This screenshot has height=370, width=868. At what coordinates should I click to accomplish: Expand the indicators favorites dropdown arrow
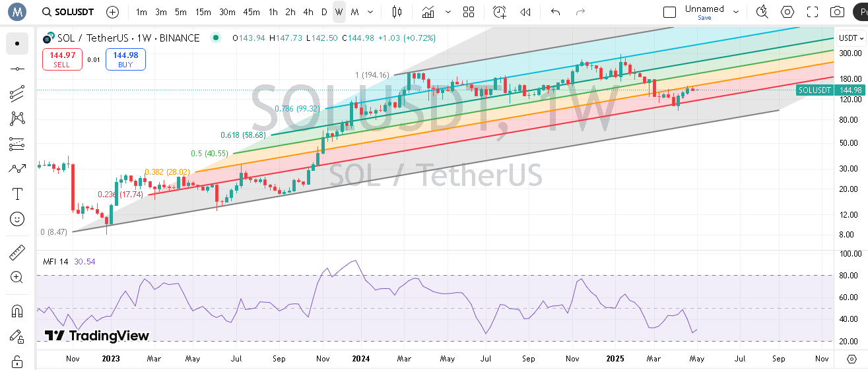[449, 12]
